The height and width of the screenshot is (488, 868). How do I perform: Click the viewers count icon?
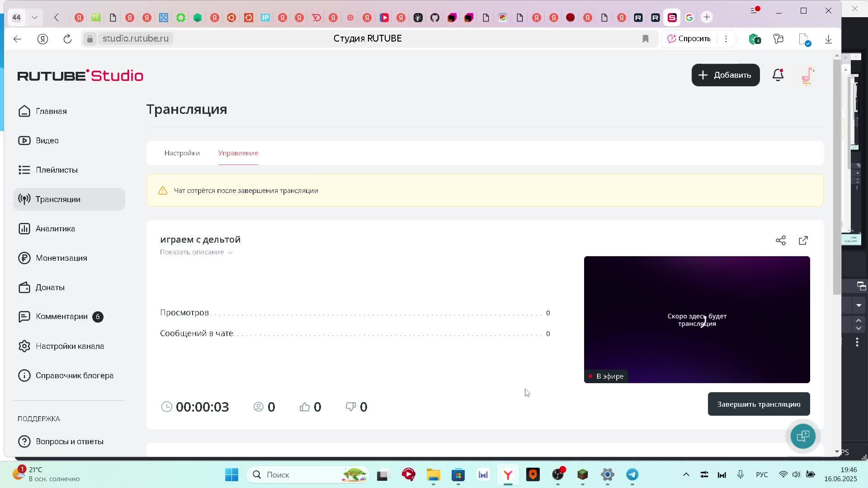pyautogui.click(x=259, y=407)
